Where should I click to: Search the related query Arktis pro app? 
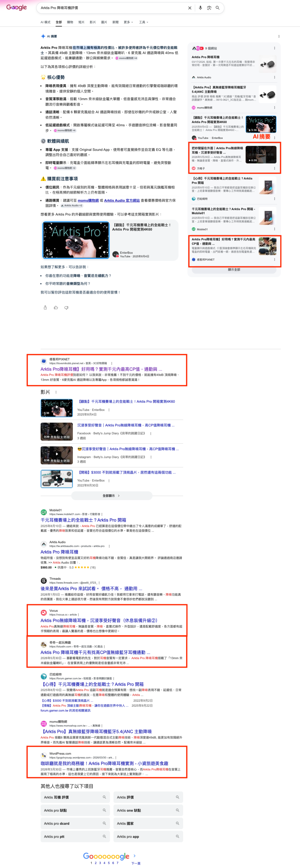pyautogui.click(x=148, y=837)
